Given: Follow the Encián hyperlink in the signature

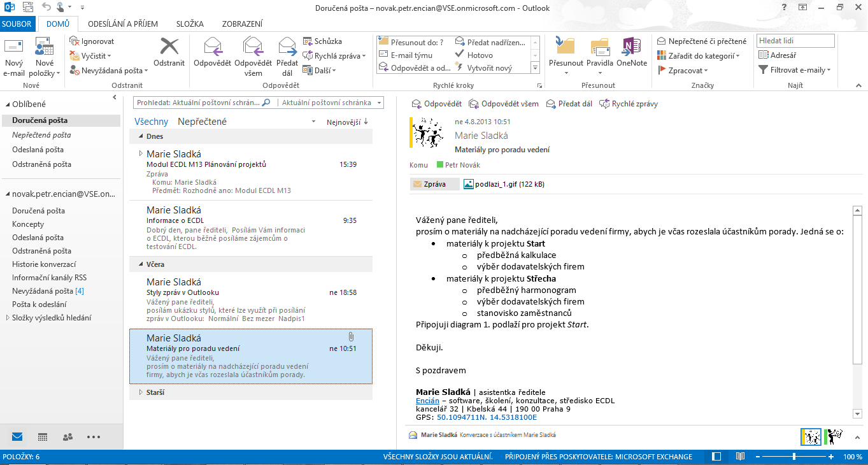Looking at the screenshot, I should [x=427, y=401].
